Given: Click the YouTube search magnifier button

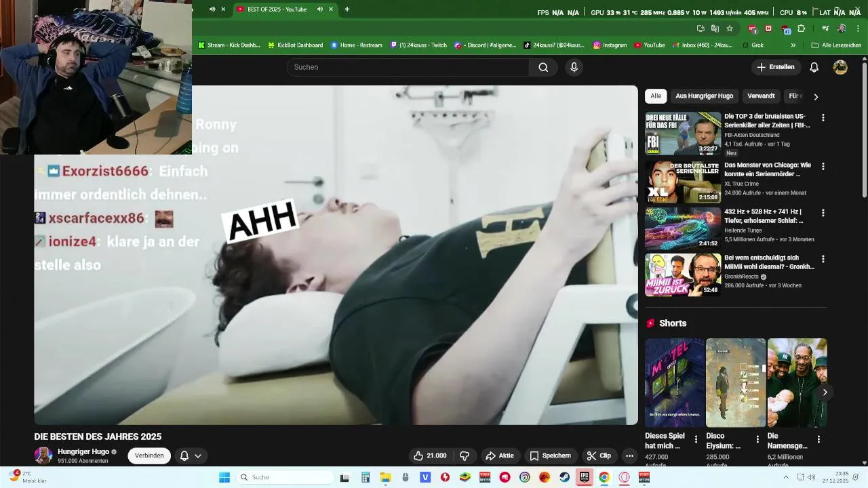Looking at the screenshot, I should [x=543, y=67].
